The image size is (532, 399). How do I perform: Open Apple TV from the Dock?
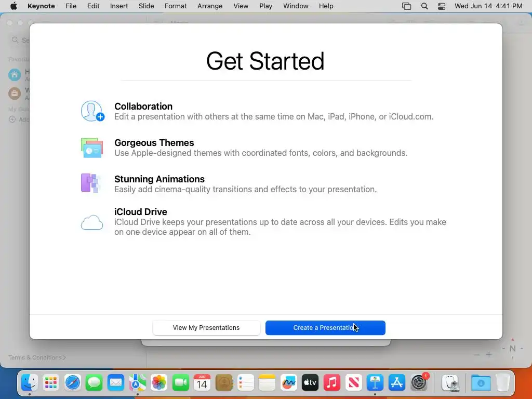(x=310, y=383)
